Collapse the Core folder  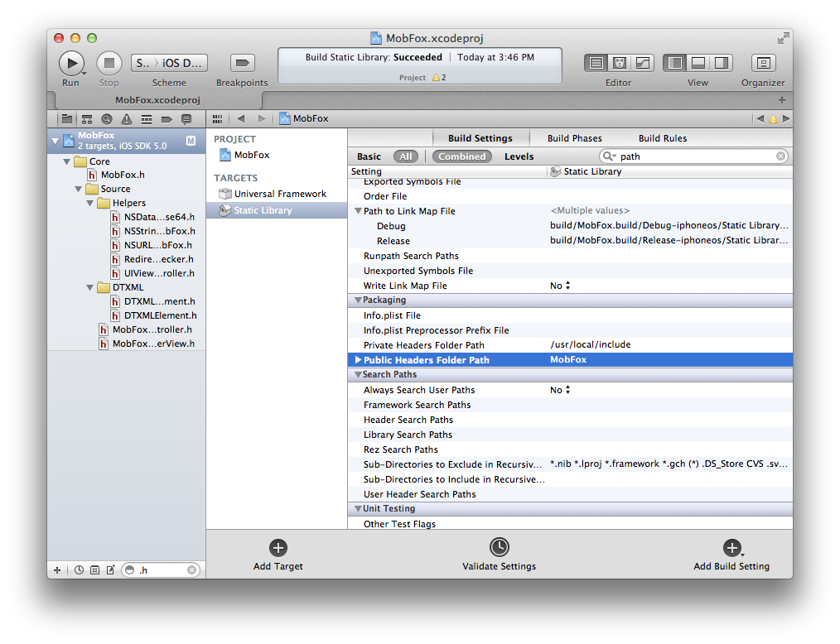pos(67,161)
